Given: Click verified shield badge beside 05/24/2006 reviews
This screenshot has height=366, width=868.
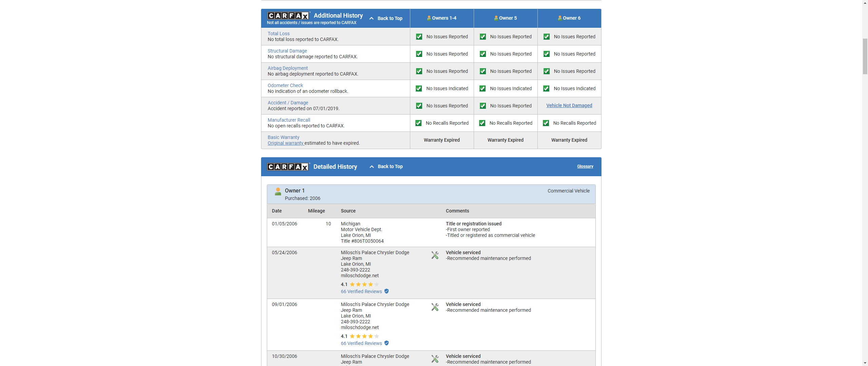Looking at the screenshot, I should click(387, 291).
